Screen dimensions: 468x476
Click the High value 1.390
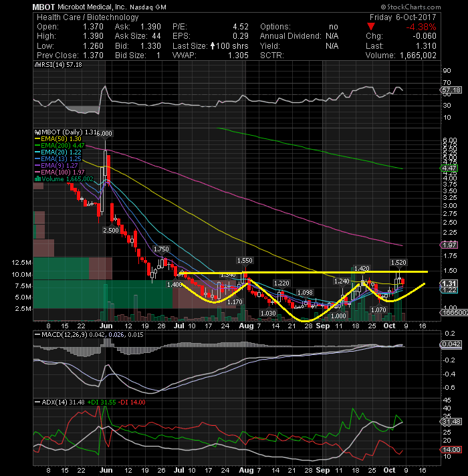93,36
